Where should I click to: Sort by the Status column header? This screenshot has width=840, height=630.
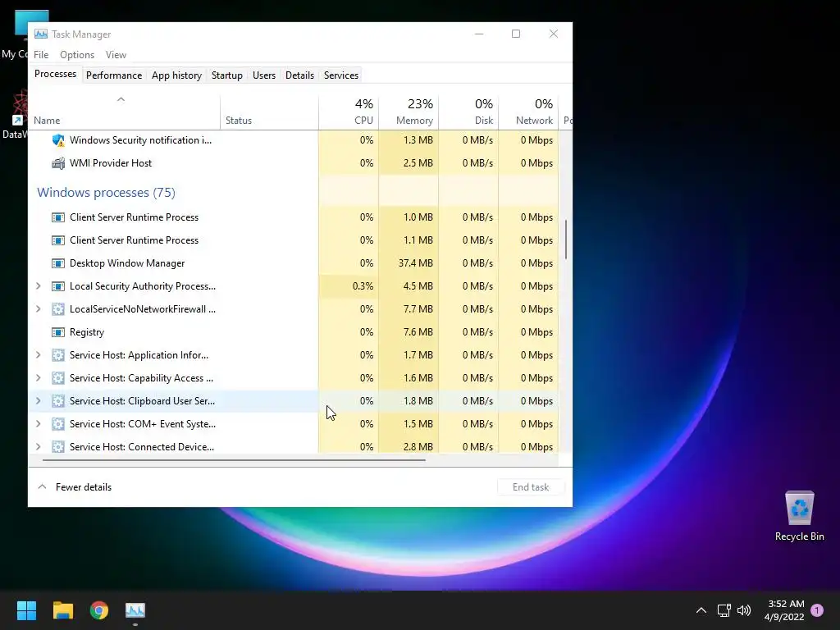click(269, 112)
